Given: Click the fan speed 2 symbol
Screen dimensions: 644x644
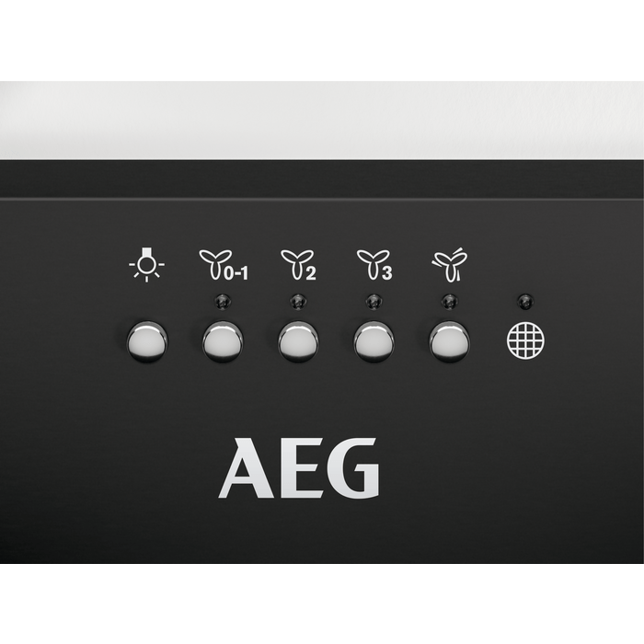Looking at the screenshot, I should [x=299, y=265].
